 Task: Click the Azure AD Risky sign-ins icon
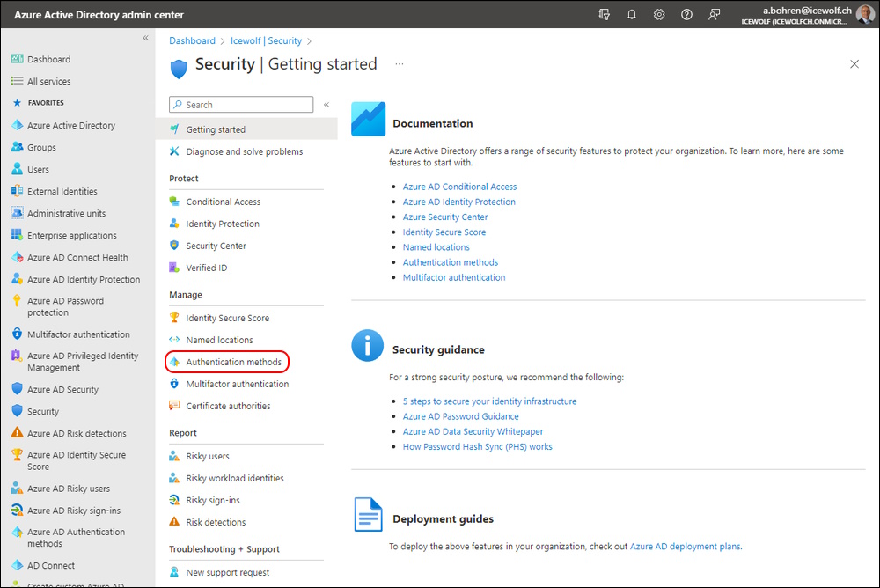point(17,510)
